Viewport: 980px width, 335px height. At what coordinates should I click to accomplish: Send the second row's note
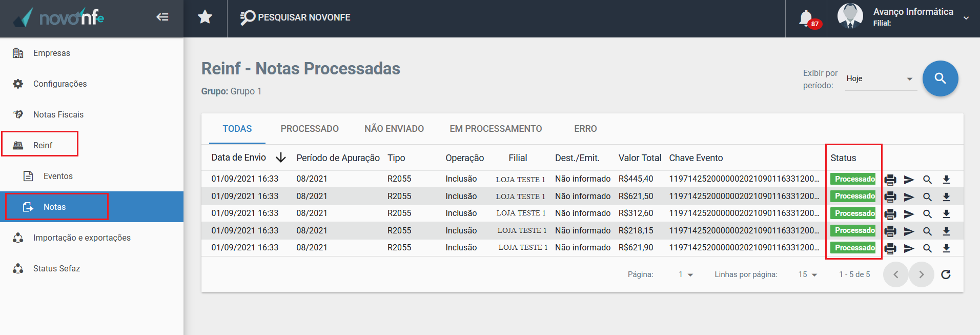pyautogui.click(x=909, y=197)
